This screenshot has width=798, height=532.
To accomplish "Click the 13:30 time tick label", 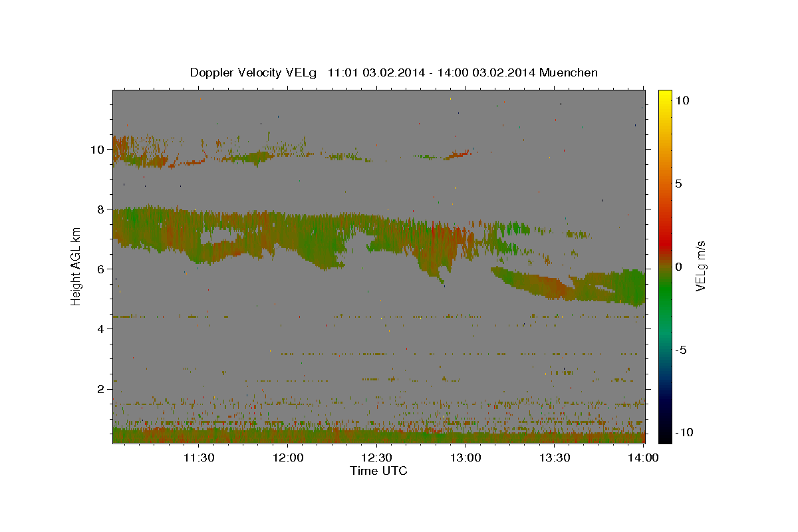I will [555, 458].
